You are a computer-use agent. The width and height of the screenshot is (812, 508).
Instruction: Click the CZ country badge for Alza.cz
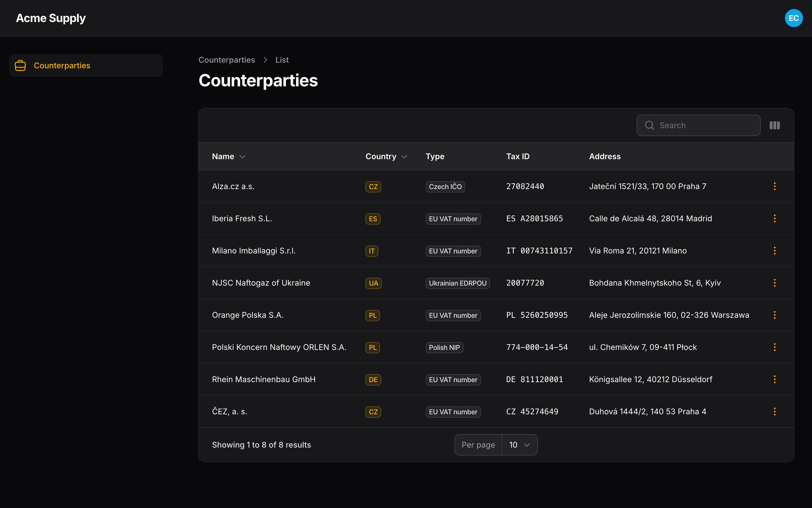(x=373, y=187)
